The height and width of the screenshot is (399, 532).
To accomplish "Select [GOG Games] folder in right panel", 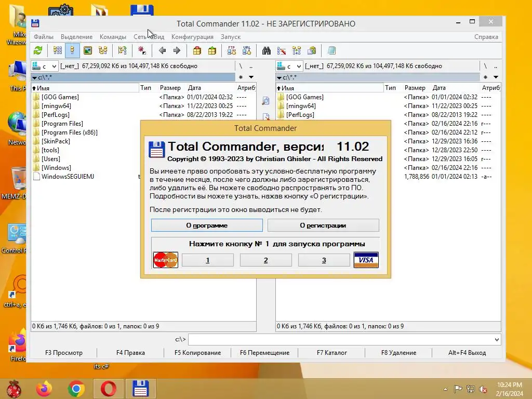I will pos(304,97).
